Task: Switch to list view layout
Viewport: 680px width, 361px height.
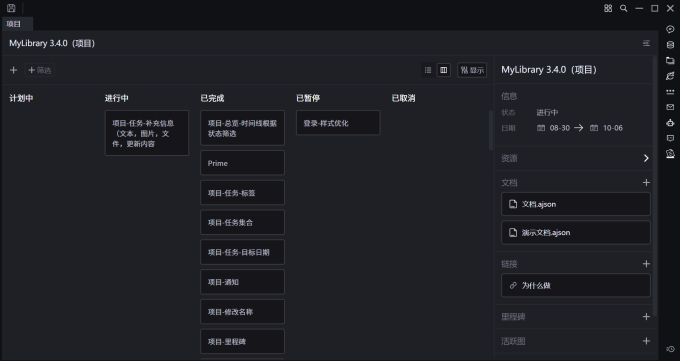Action: [428, 70]
